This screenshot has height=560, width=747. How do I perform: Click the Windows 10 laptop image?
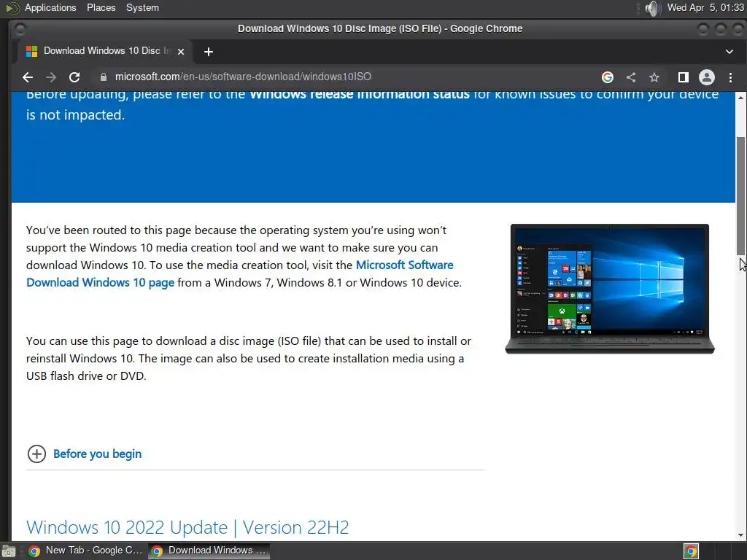coord(609,289)
